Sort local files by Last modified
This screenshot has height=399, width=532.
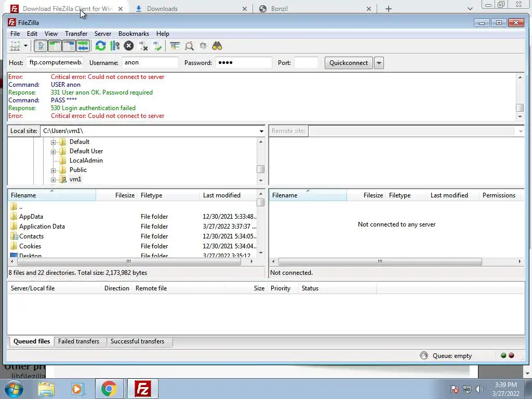[229, 195]
